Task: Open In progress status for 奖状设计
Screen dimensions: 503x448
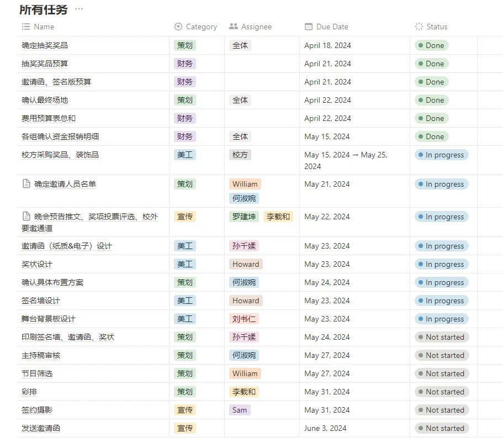Action: [x=442, y=264]
